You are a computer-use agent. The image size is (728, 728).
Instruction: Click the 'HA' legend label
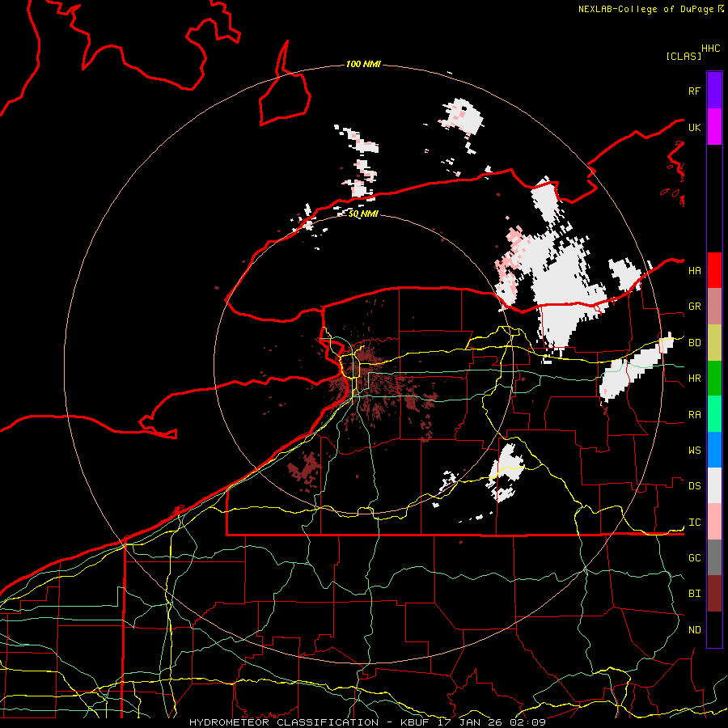pyautogui.click(x=694, y=271)
